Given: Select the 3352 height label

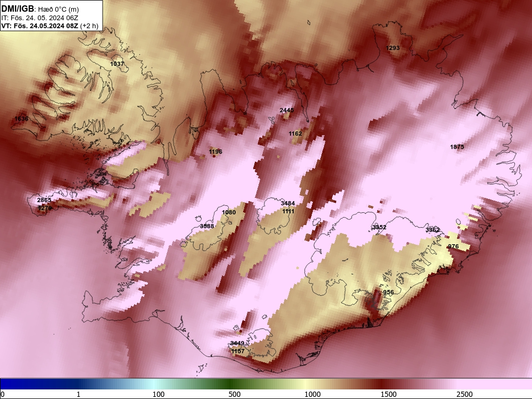Looking at the screenshot, I should 379,227.
